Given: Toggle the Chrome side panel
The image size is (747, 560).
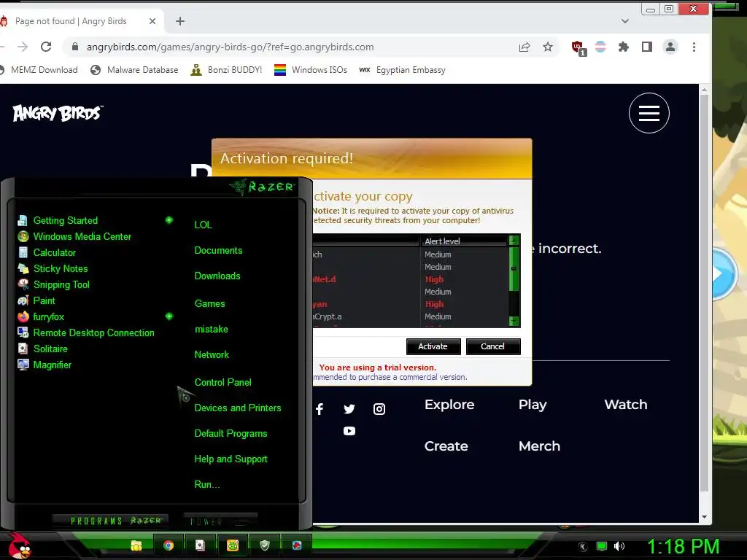Looking at the screenshot, I should (646, 47).
